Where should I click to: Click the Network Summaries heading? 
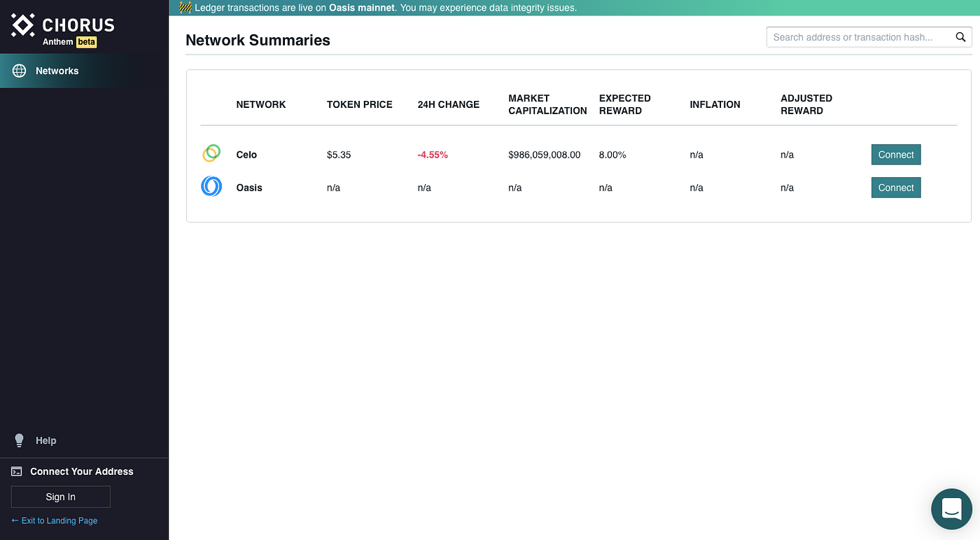coord(258,40)
